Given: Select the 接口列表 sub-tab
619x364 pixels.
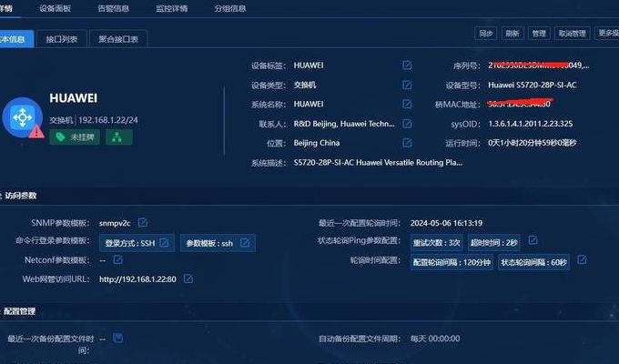Looking at the screenshot, I should pyautogui.click(x=62, y=39).
